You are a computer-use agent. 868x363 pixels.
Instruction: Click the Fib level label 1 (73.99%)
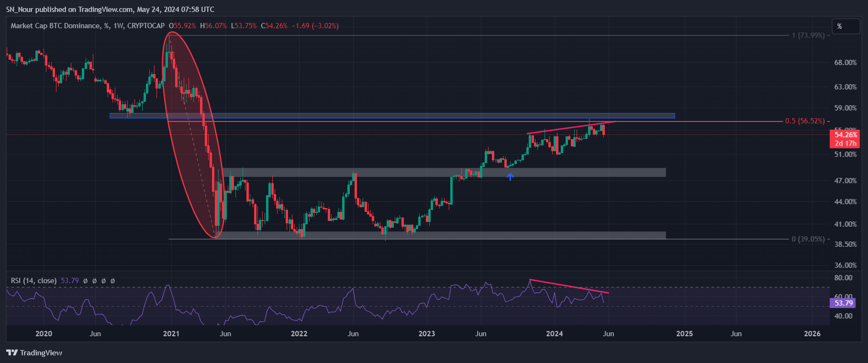(x=808, y=35)
